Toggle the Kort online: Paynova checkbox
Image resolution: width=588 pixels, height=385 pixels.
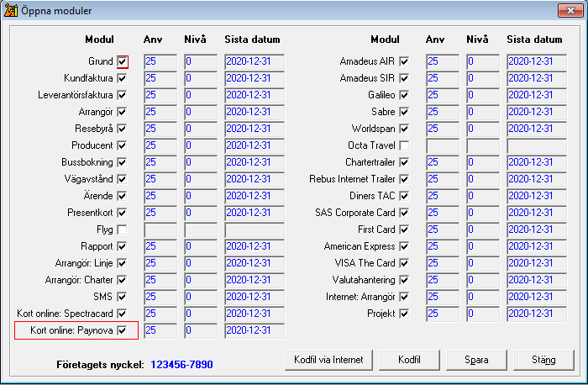(x=123, y=330)
